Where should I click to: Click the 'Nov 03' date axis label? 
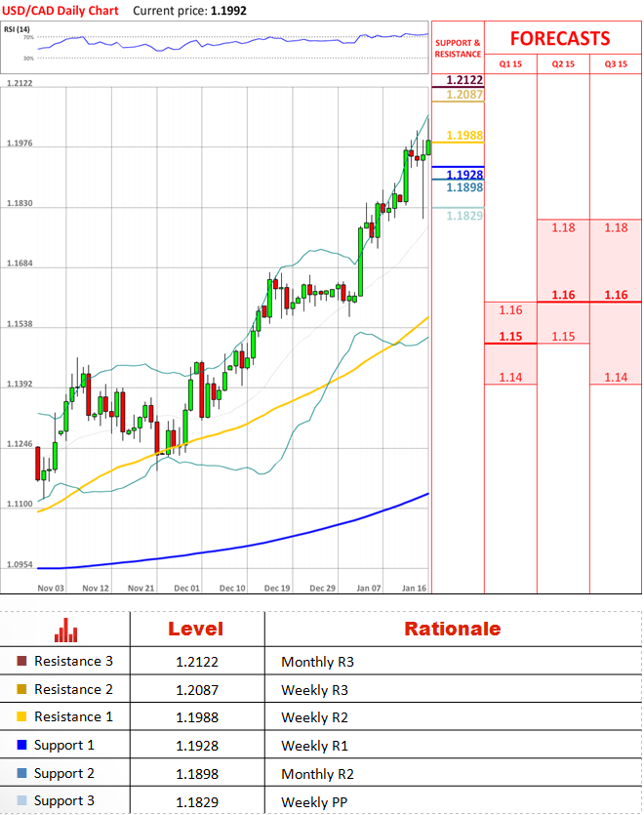[51, 588]
